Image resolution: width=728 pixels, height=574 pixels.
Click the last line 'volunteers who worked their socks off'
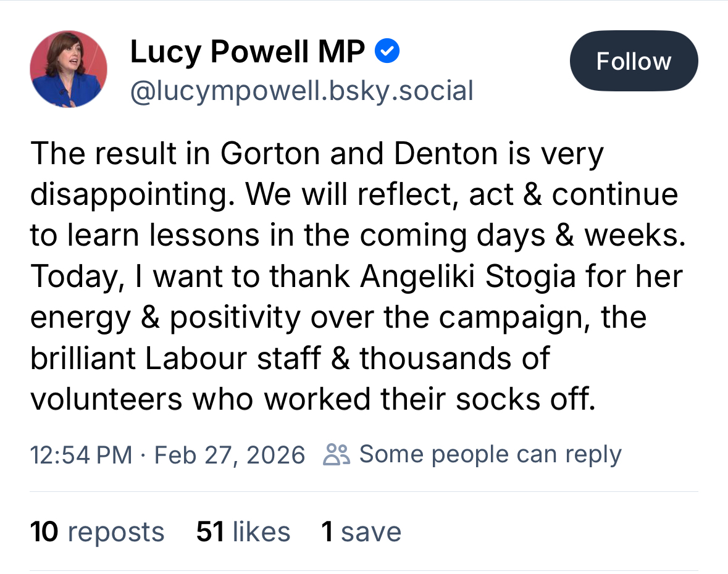313,399
